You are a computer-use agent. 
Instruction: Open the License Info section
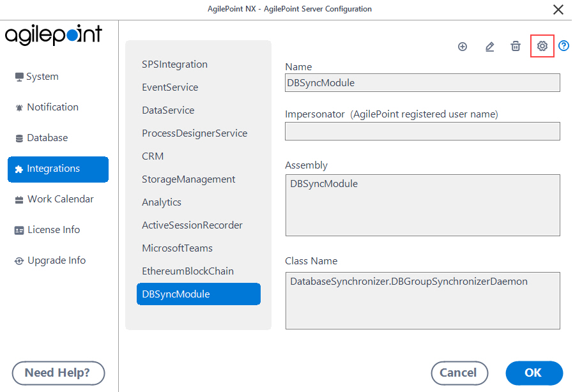tap(47, 230)
